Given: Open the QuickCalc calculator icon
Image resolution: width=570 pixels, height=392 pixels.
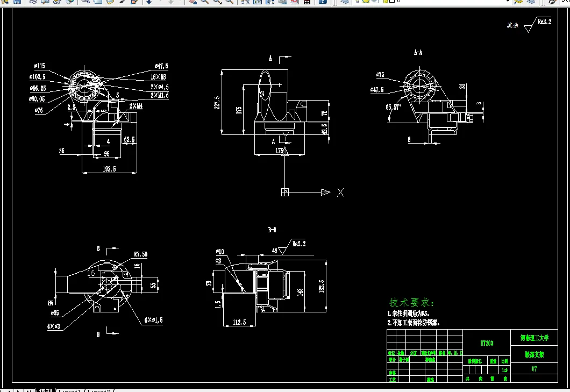Looking at the screenshot, I should point(307,2).
